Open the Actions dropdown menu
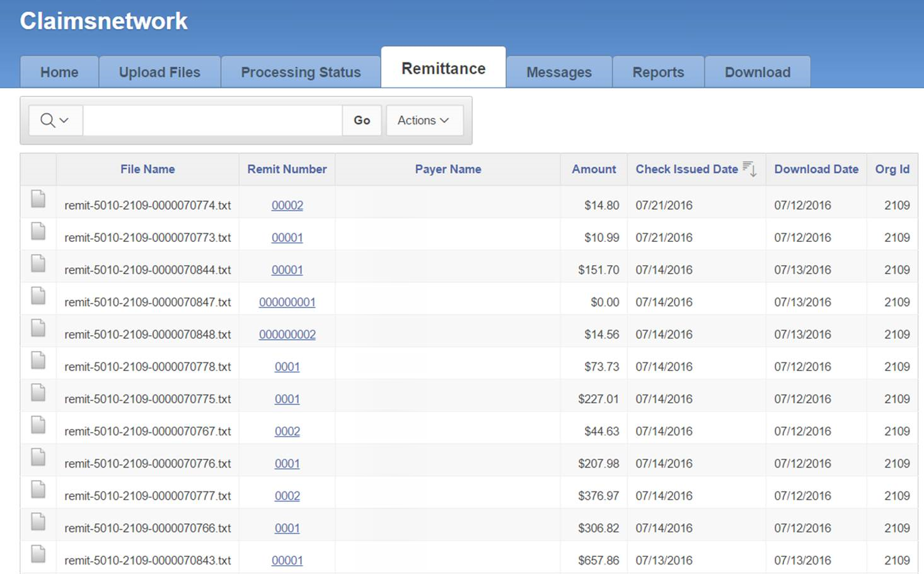 pyautogui.click(x=424, y=120)
